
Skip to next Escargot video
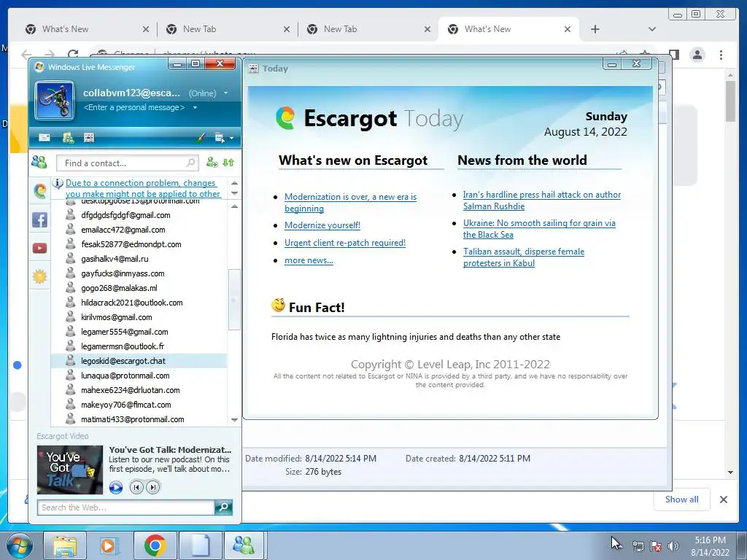pos(153,487)
